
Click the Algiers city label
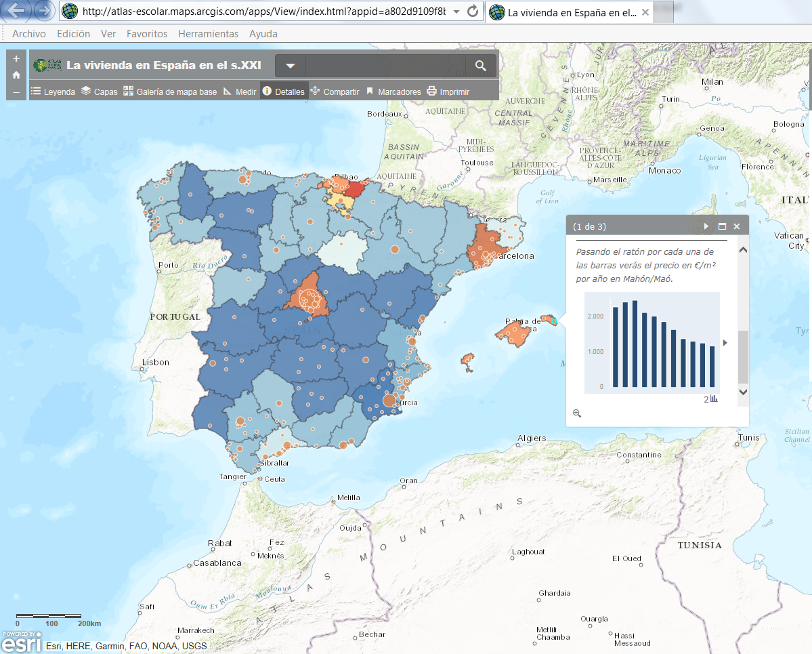pyautogui.click(x=532, y=438)
